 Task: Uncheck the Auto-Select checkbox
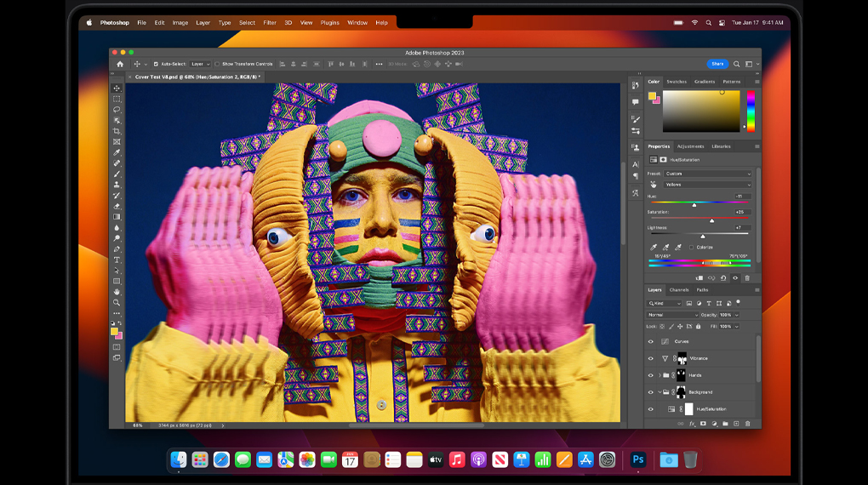[156, 64]
